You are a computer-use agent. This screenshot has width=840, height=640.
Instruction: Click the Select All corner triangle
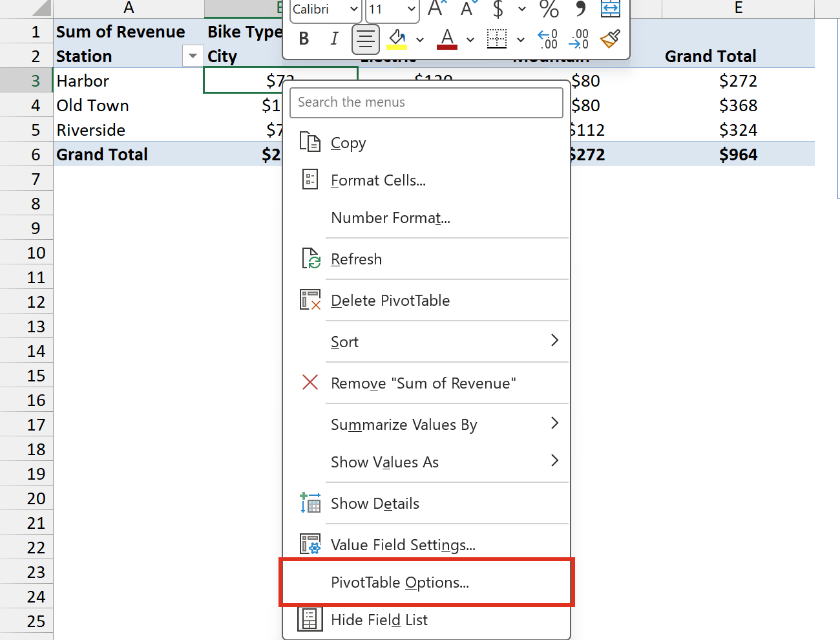pyautogui.click(x=40, y=8)
